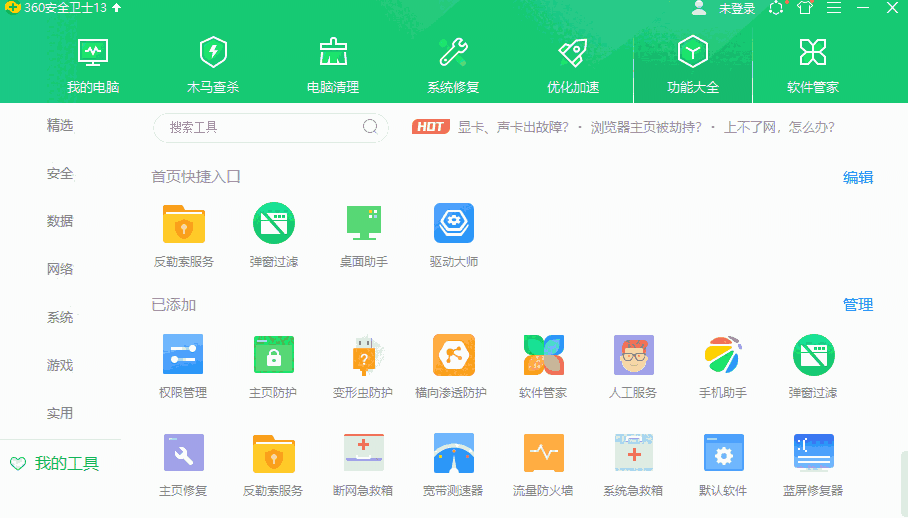This screenshot has width=908, height=518.
Task: Open 主页修复 tool
Action: (183, 465)
